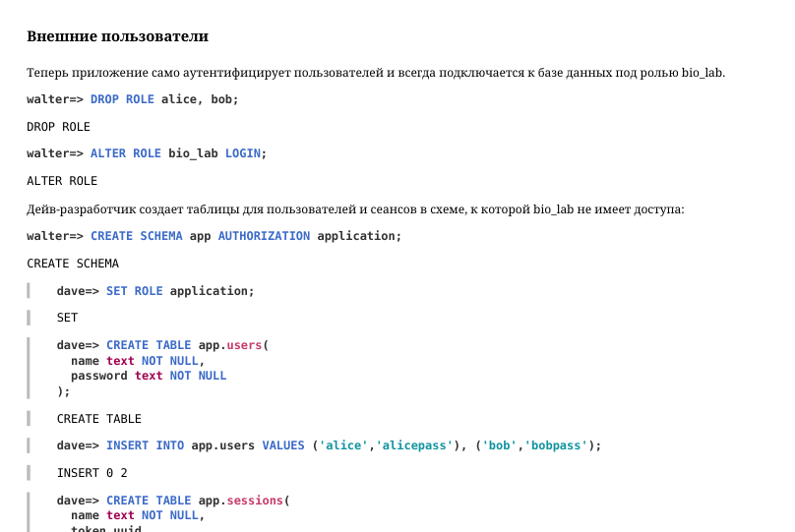Select the heading 'Внешние пользователи'
The width and height of the screenshot is (795, 532).
[x=118, y=36]
